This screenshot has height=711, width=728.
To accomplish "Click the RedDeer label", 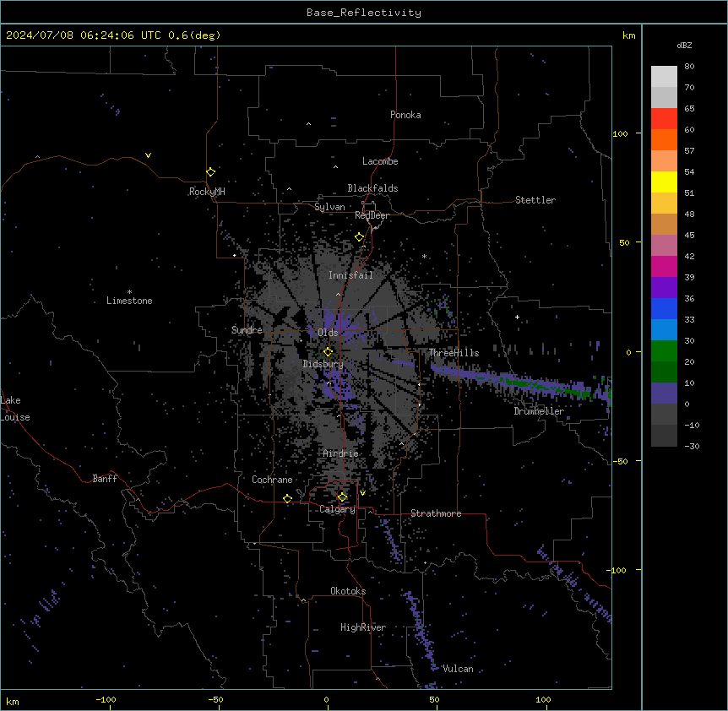I will 372,215.
